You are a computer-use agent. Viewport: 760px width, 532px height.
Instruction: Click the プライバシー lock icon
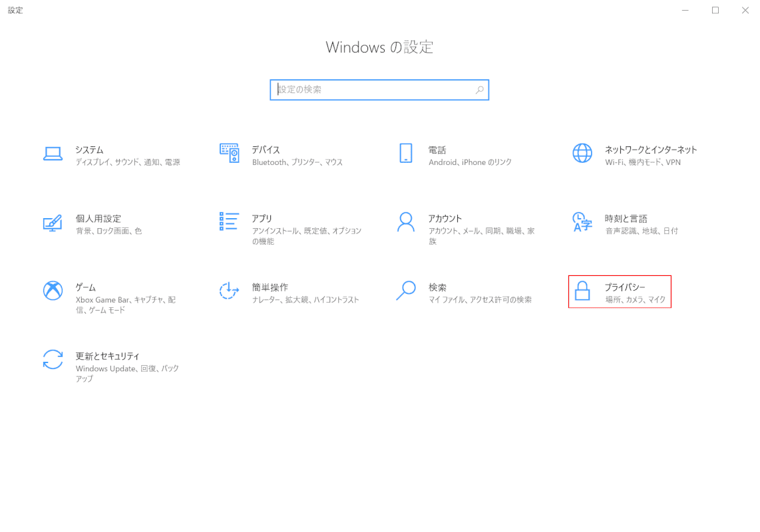click(x=582, y=291)
